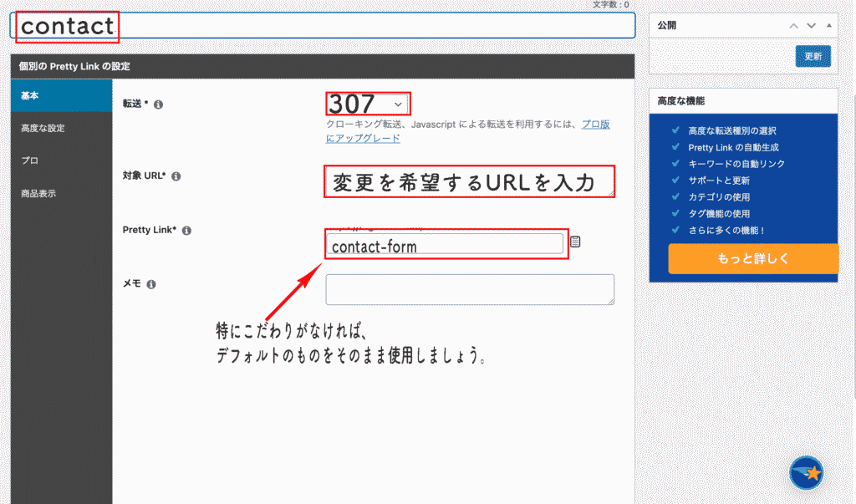This screenshot has height=504, width=856.
Task: Click inside the メモ text area
Action: click(469, 289)
